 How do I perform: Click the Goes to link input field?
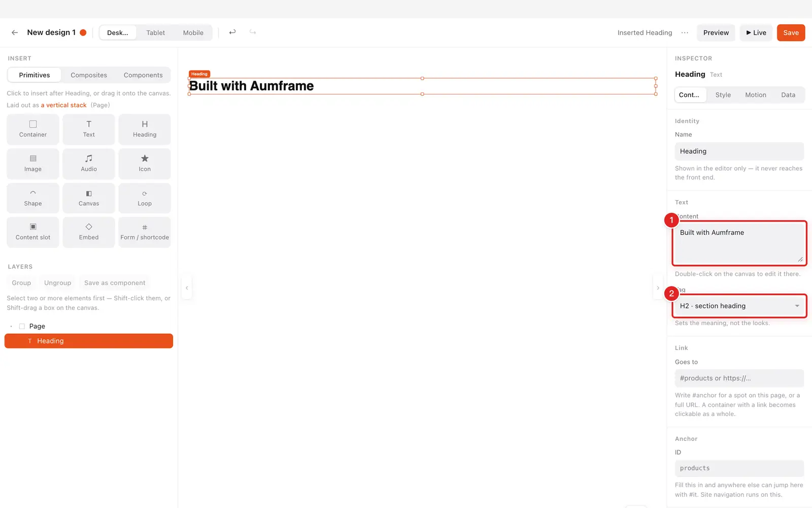point(739,378)
